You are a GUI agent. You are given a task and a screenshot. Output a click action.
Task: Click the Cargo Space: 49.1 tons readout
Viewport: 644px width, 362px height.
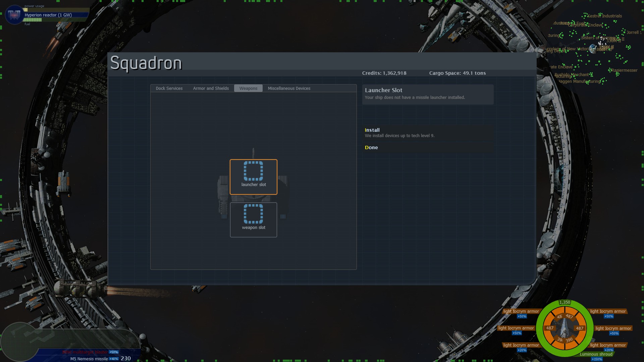(x=458, y=73)
